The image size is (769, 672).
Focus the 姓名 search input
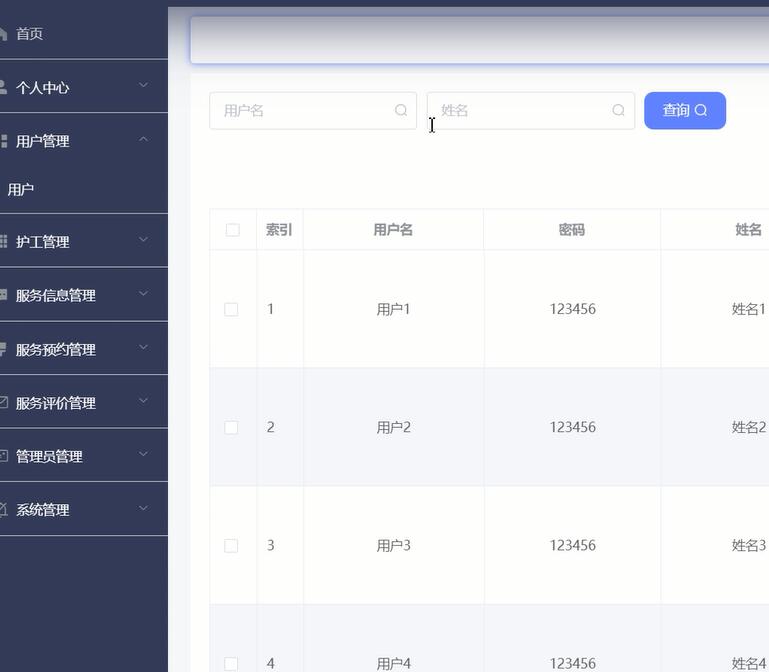pos(531,110)
